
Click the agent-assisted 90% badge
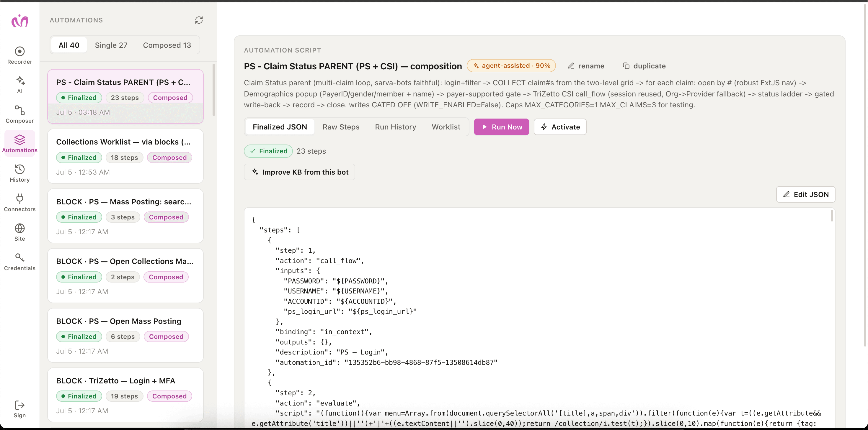point(511,66)
